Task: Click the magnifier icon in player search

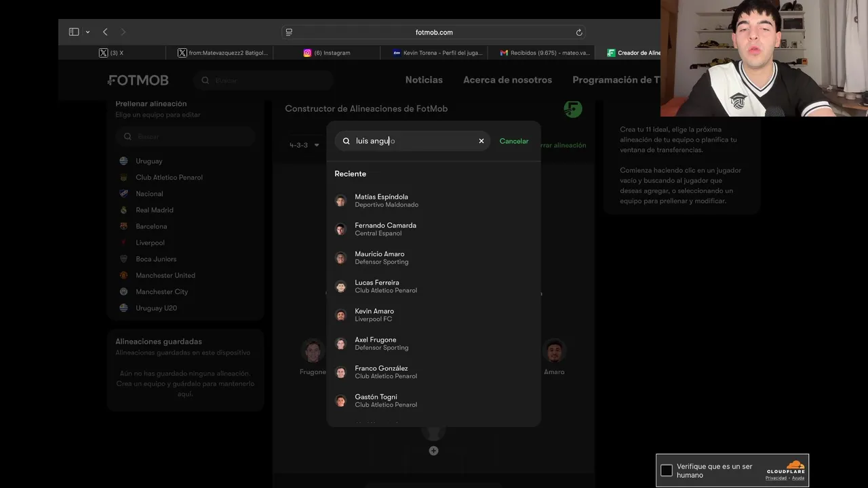Action: (347, 141)
